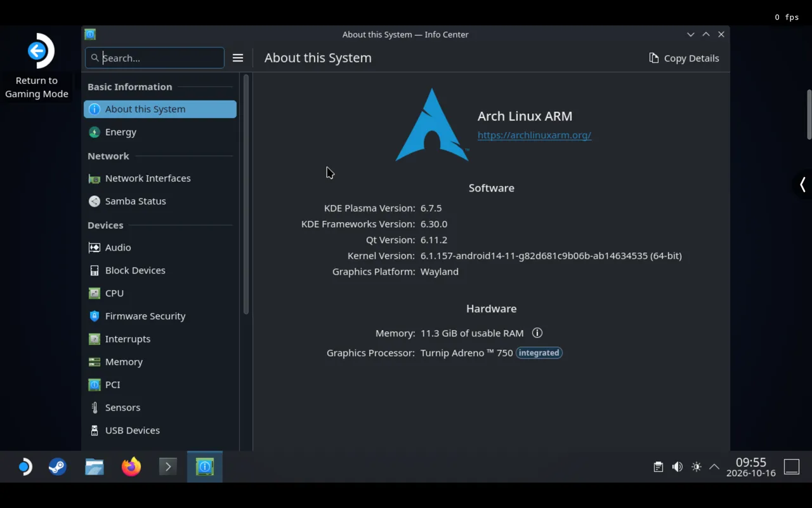Viewport: 812px width, 508px height.
Task: Open the Interrupts icon
Action: coord(95,339)
